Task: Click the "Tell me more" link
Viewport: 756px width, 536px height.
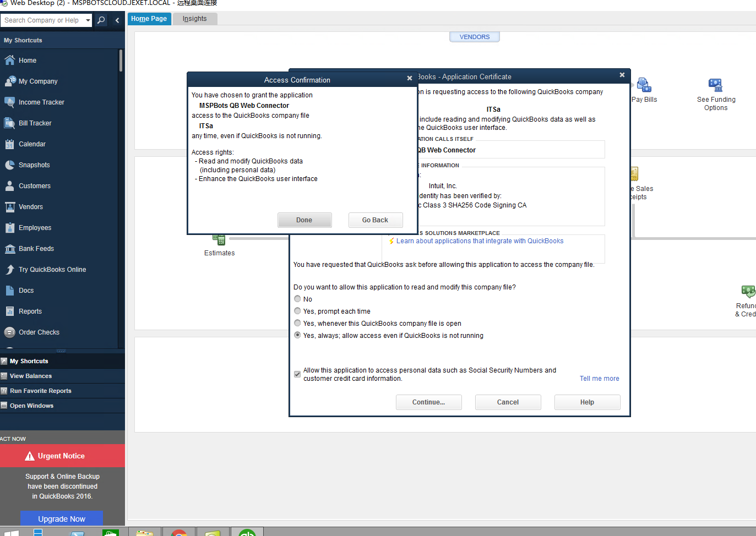Action: click(x=599, y=379)
